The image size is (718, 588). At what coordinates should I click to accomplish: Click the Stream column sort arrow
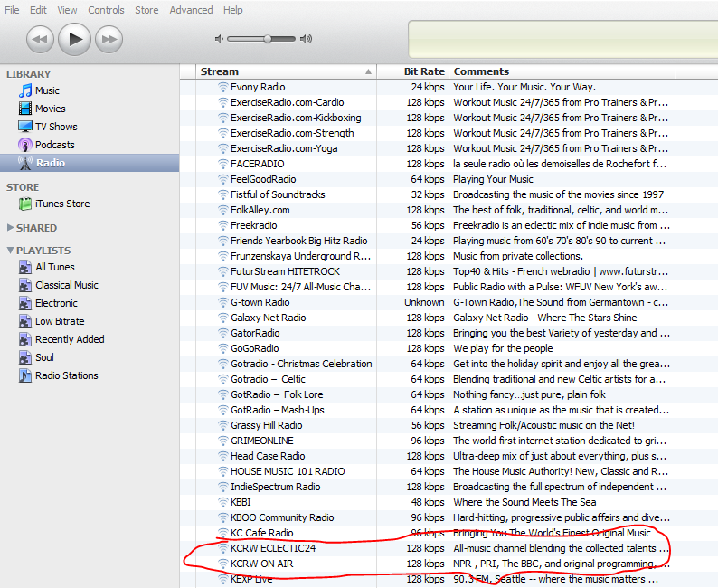pos(368,71)
